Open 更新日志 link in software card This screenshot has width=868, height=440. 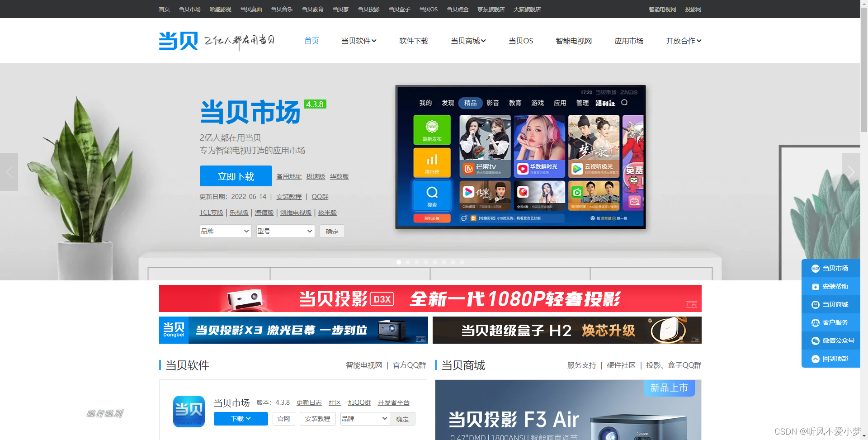click(x=309, y=402)
